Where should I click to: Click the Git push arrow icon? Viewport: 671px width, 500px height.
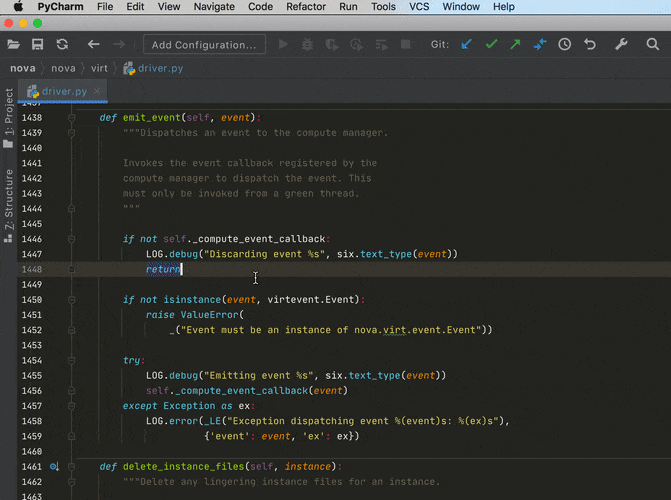point(515,44)
